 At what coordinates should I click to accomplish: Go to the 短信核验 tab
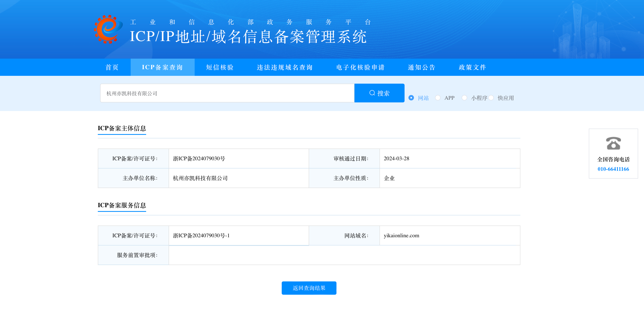pyautogui.click(x=220, y=67)
